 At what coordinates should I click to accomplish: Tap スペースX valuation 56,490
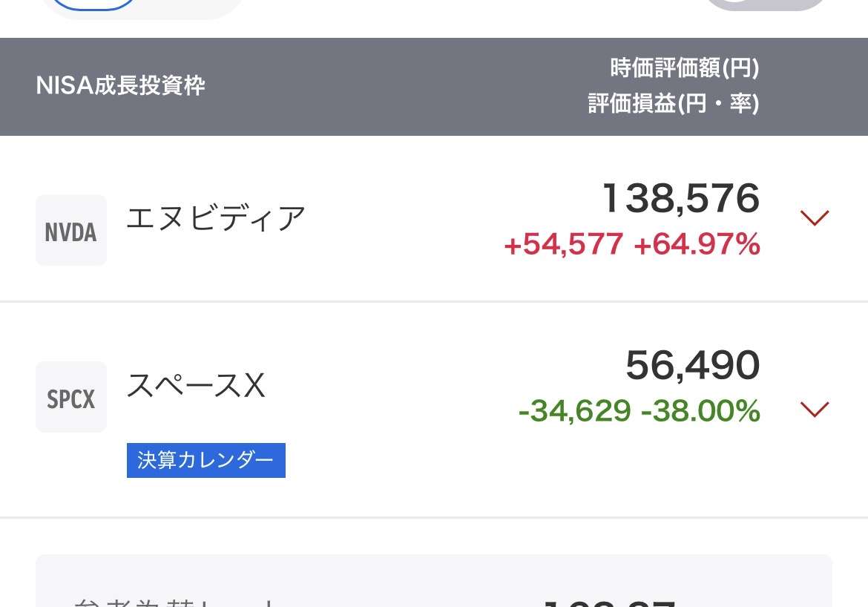tap(693, 366)
